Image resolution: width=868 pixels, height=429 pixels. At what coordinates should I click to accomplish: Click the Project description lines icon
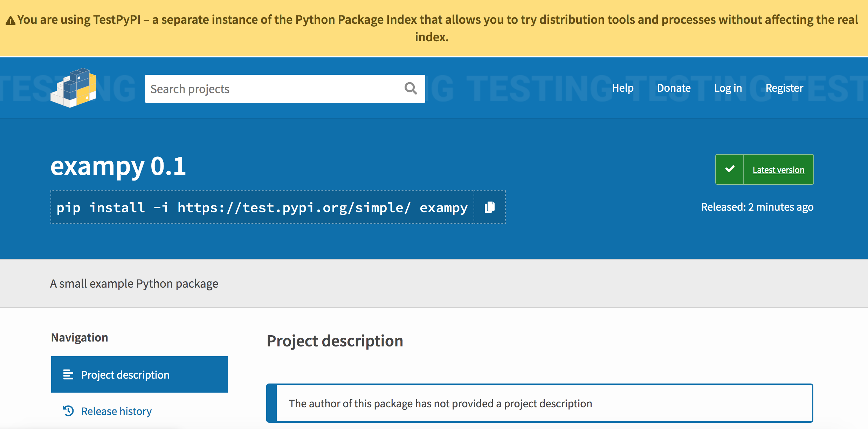[68, 374]
